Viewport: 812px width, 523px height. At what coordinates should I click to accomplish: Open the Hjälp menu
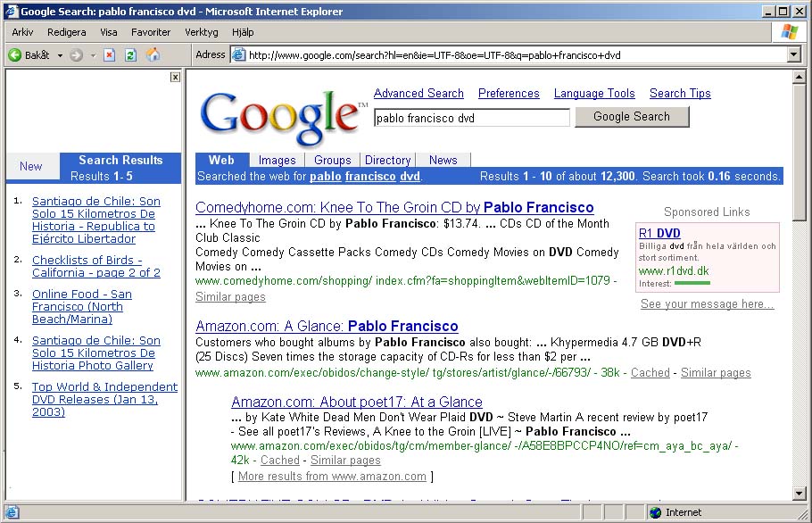click(243, 32)
